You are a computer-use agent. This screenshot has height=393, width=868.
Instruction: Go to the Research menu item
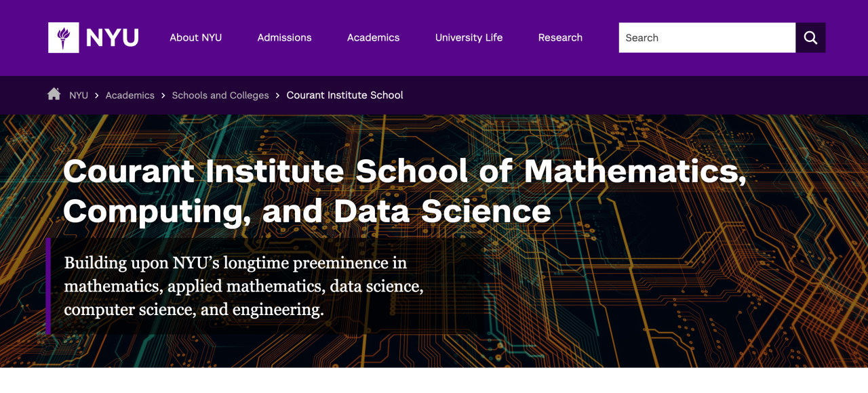click(560, 38)
